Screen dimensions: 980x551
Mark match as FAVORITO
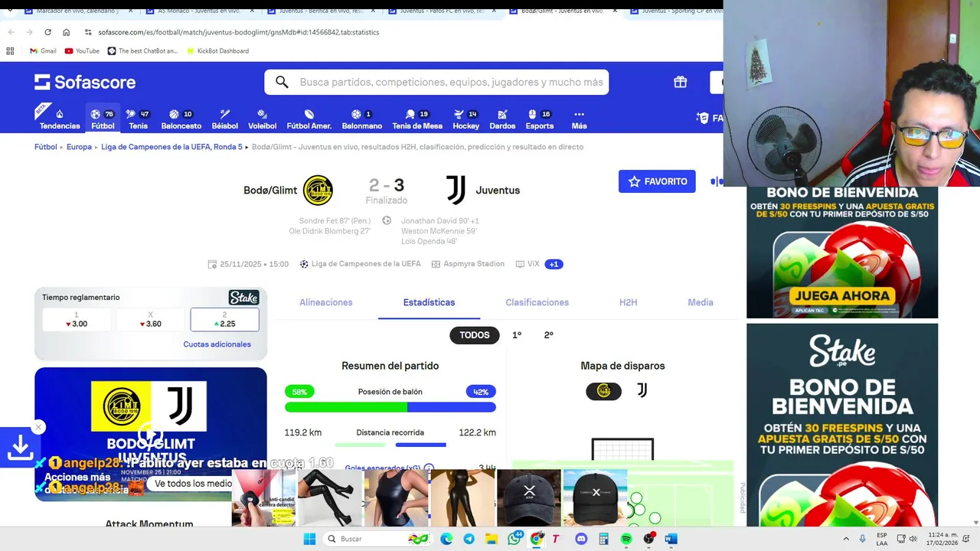(x=657, y=181)
